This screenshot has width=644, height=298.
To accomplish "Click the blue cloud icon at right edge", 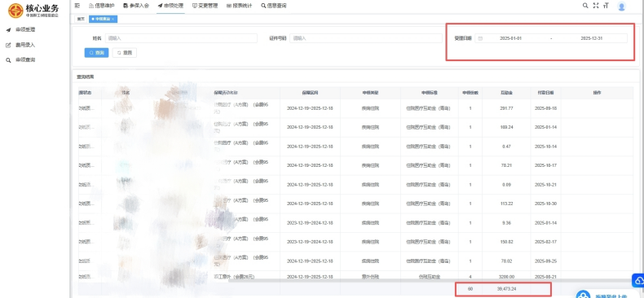I will (x=638, y=280).
